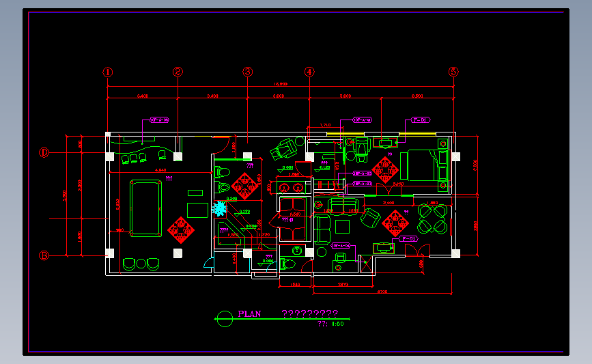
Task: Select the red door swing near grid line 3
Action: (222, 143)
